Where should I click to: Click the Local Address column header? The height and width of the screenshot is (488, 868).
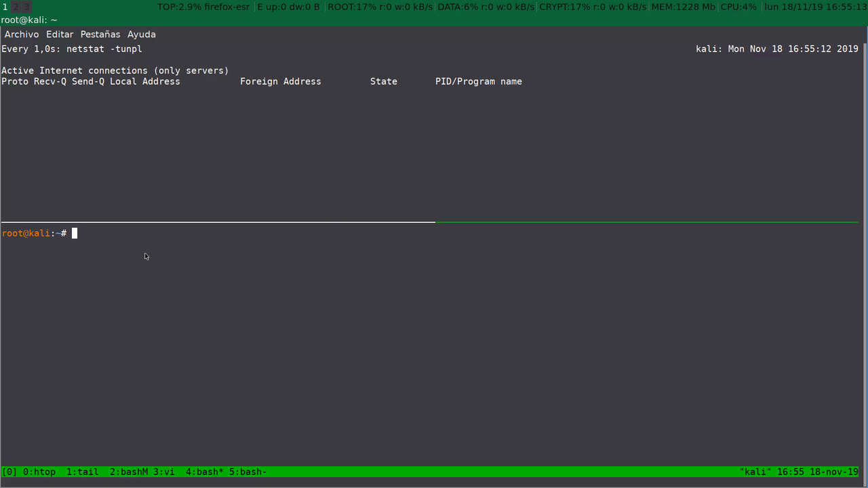[x=145, y=81]
